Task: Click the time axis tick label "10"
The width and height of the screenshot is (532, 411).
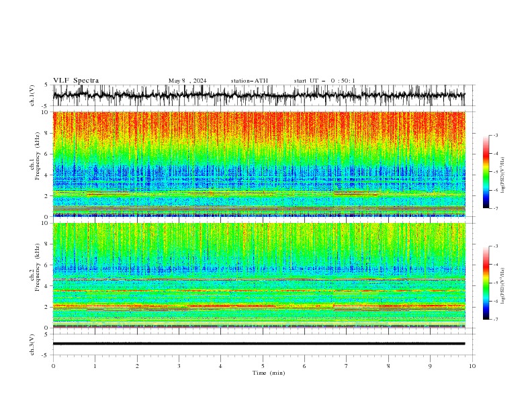Action: [x=472, y=366]
